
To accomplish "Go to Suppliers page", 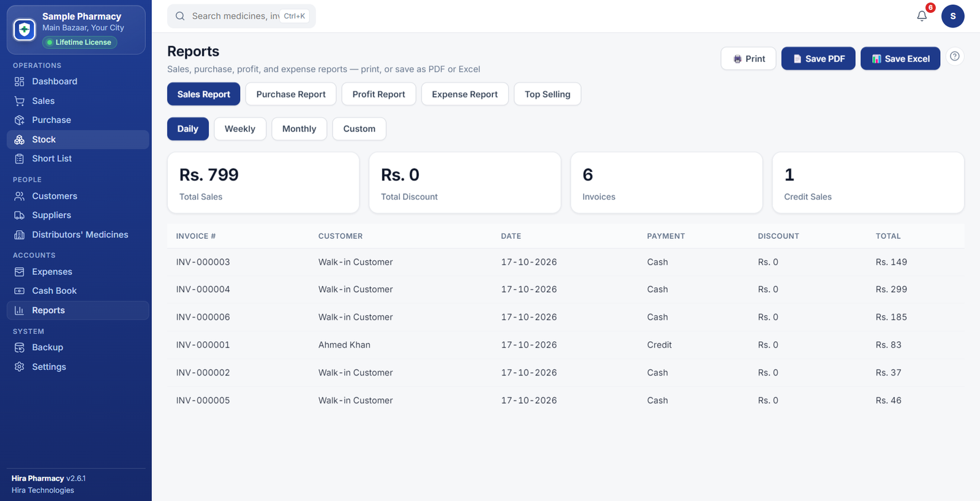I will 78,216.
